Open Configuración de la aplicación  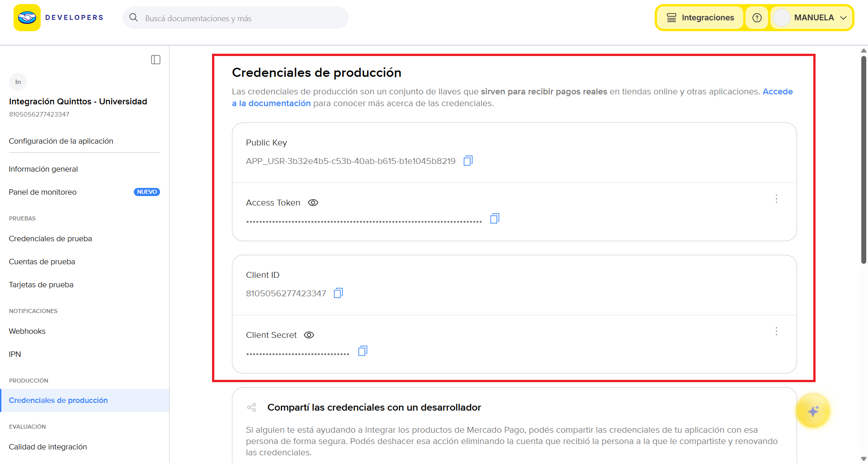click(x=61, y=141)
